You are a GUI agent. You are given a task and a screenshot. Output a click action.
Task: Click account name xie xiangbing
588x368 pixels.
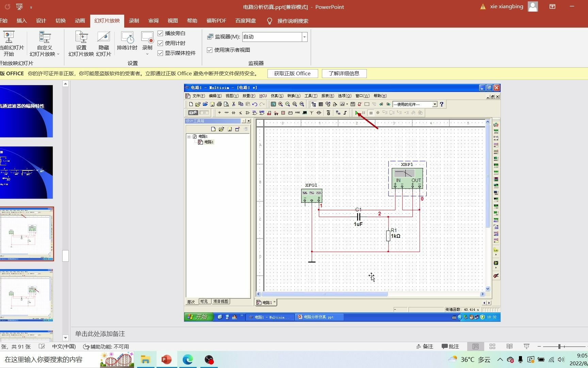tap(506, 6)
